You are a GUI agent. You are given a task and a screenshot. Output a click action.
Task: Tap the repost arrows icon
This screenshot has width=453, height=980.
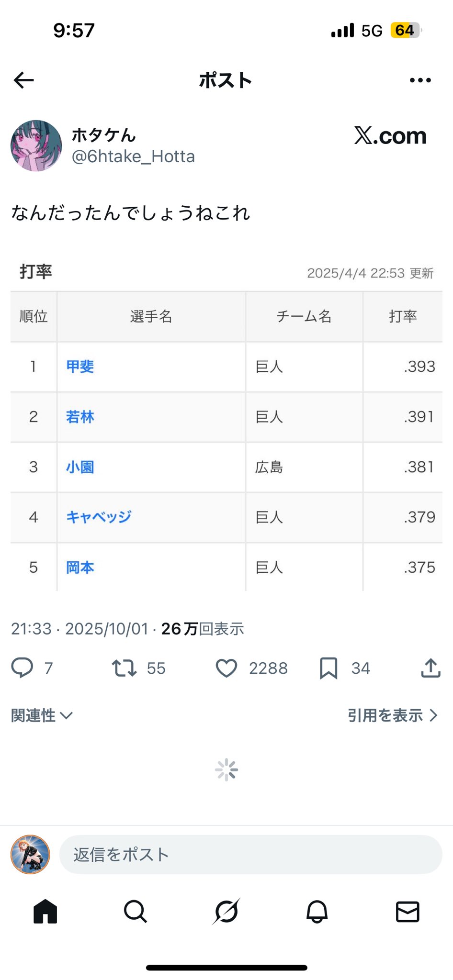(124, 668)
